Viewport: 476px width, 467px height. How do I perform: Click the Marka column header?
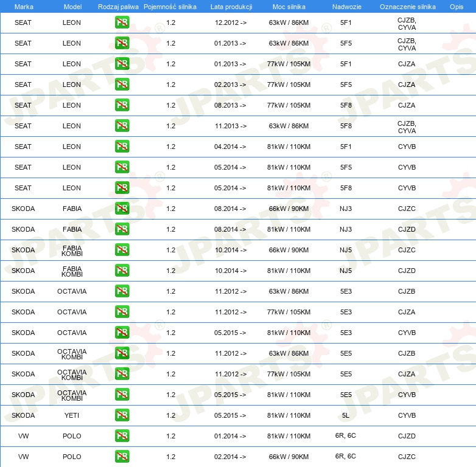pos(24,7)
